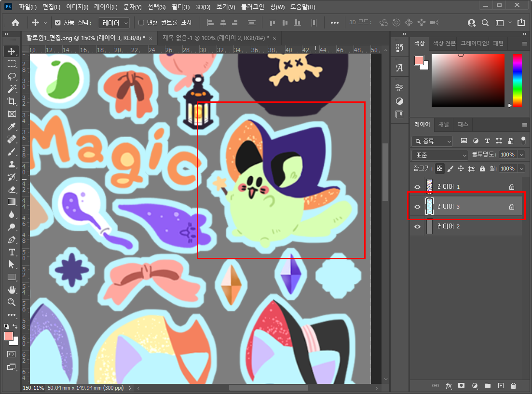
Task: Select the Eraser tool
Action: click(x=12, y=189)
